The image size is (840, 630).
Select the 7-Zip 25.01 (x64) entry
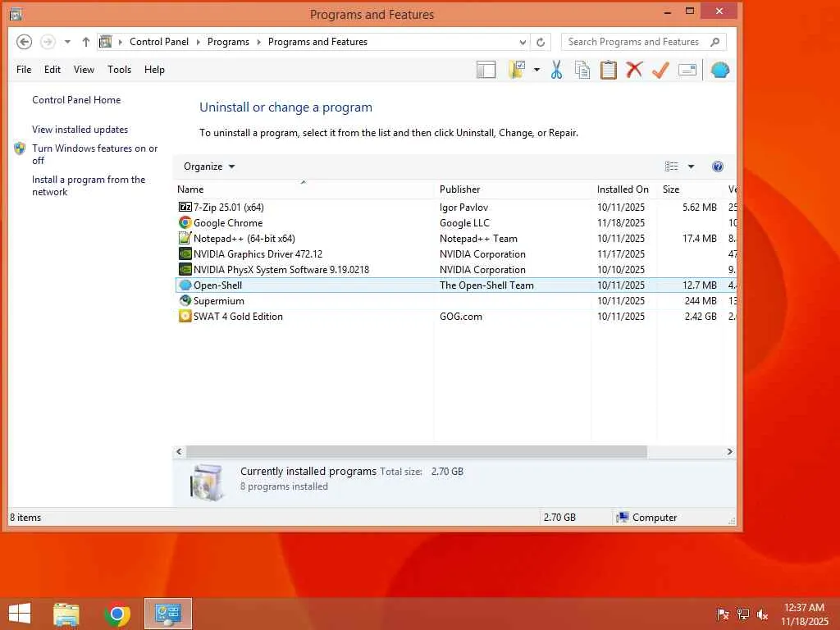tap(455, 208)
